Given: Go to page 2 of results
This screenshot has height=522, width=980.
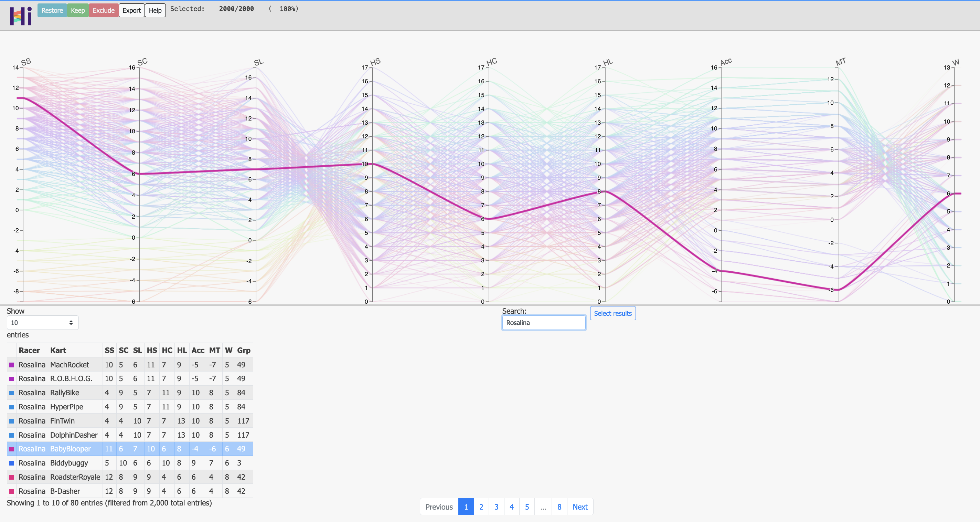Looking at the screenshot, I should pos(481,507).
